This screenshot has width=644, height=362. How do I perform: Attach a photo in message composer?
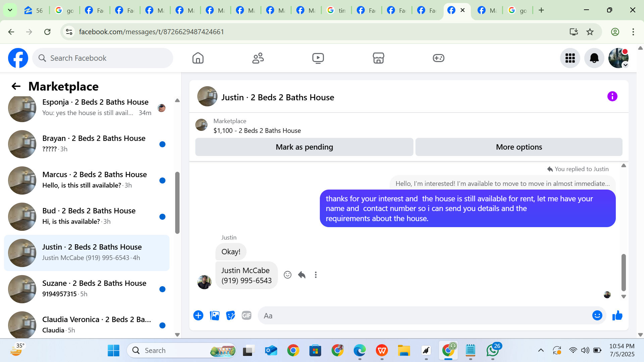point(214,315)
